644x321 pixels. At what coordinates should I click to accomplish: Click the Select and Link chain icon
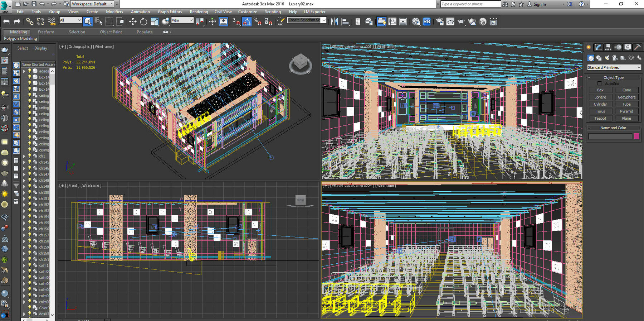pyautogui.click(x=30, y=22)
